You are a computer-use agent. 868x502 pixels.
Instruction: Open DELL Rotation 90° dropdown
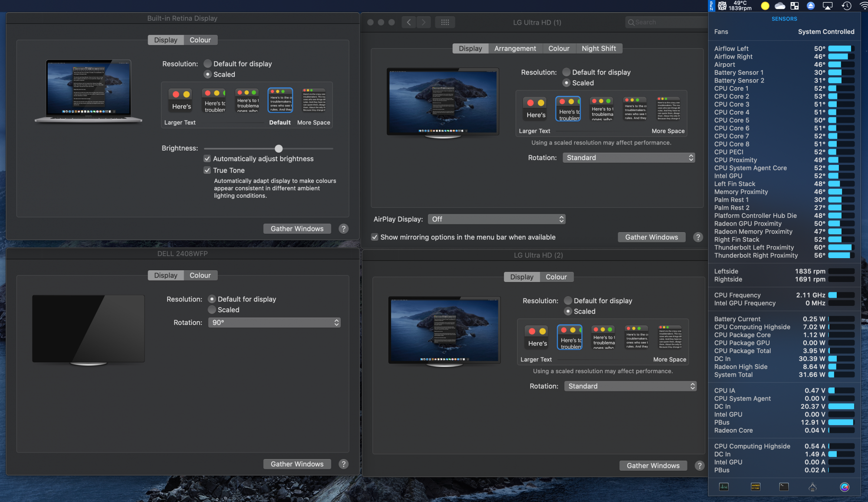click(274, 322)
